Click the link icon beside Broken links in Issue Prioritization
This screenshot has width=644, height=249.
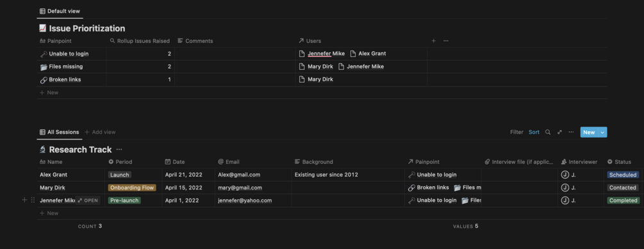pyautogui.click(x=44, y=80)
